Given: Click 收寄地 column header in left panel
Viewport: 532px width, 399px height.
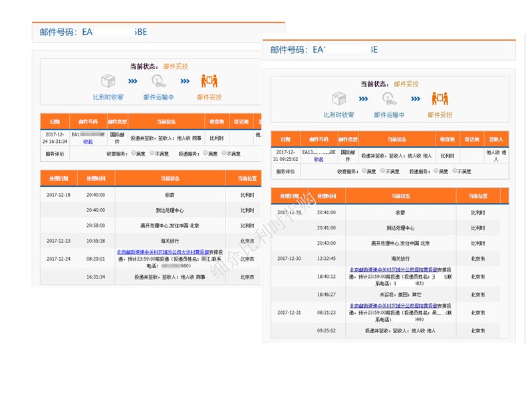Looking at the screenshot, I should (x=217, y=122).
